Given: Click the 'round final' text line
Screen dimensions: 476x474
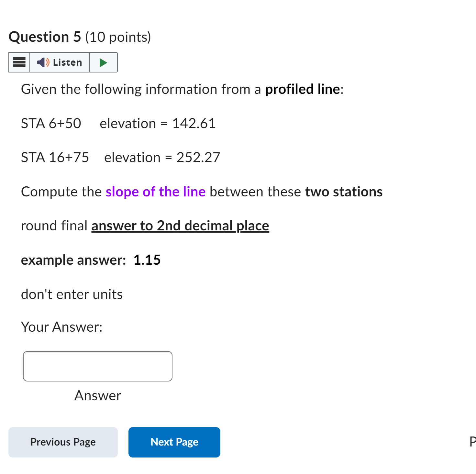Looking at the screenshot, I should 54,226.
